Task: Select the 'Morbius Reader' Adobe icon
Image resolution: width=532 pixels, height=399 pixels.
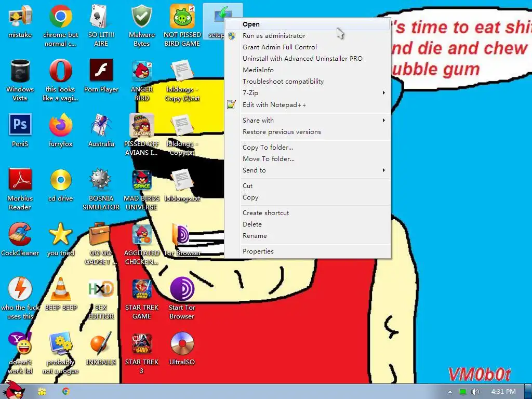Action: pos(20,189)
